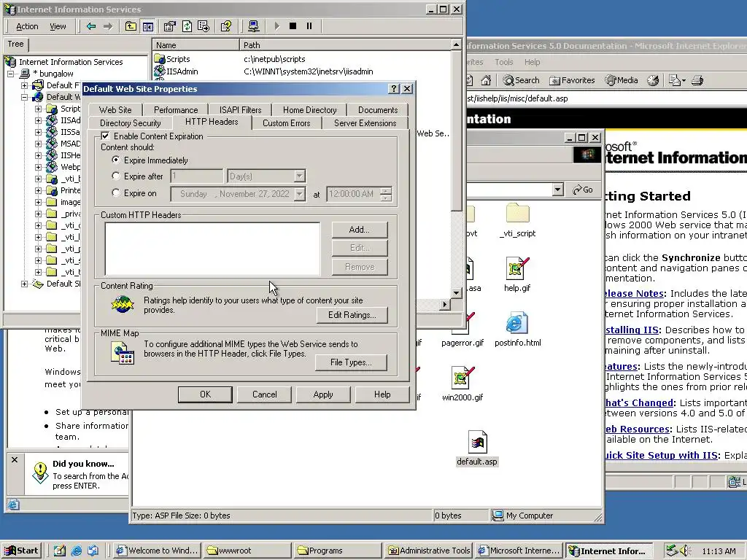Viewport: 747px width, 560px height.
Task: Click OK in the properties dialog
Action: point(205,394)
